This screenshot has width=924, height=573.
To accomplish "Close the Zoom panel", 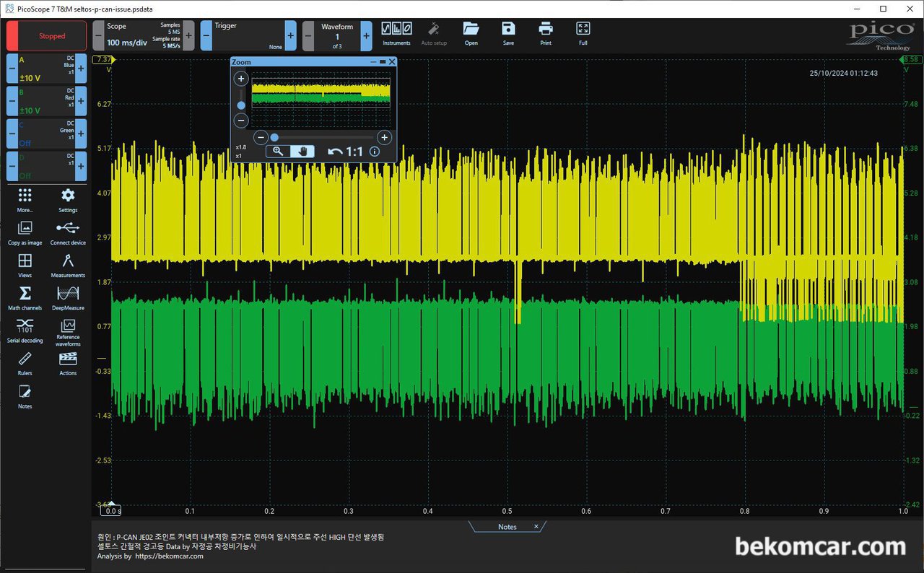I will 392,62.
